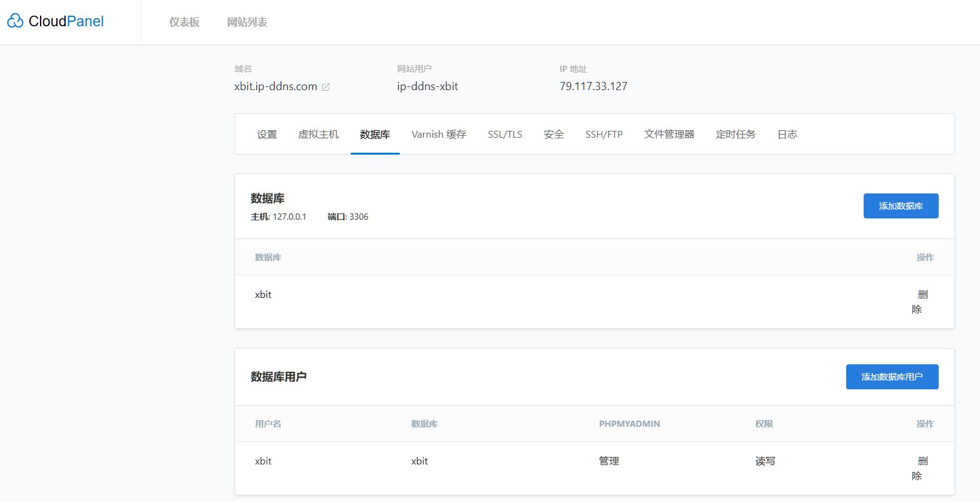Viewport: 980px width, 502px height.
Task: Click the CloudPanel brand name text
Action: coord(66,21)
